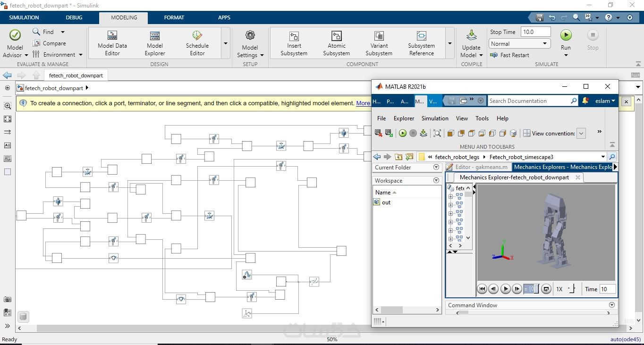Click the Model Settings gear icon
This screenshot has height=345, width=644.
click(x=250, y=35)
